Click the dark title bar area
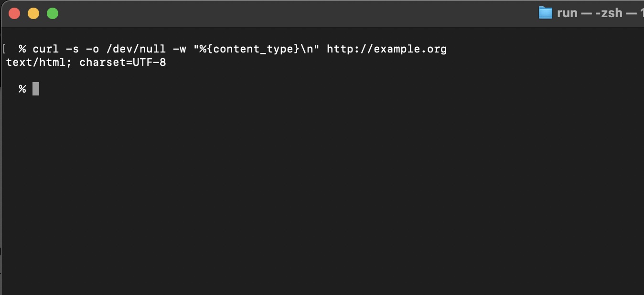644x295 pixels. (x=287, y=12)
